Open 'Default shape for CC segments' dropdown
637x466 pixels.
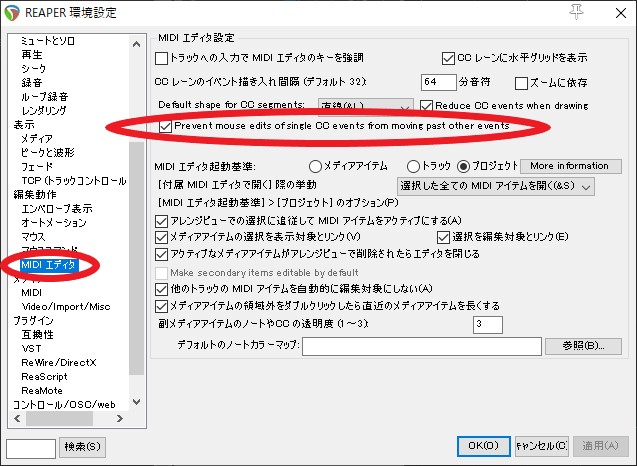coord(365,105)
